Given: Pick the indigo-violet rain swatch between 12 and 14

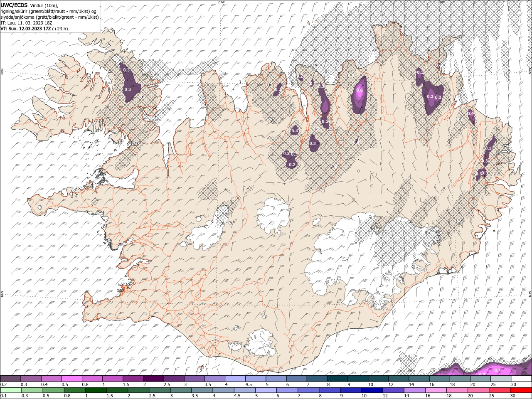Looking at the screenshot, I should (393, 390).
